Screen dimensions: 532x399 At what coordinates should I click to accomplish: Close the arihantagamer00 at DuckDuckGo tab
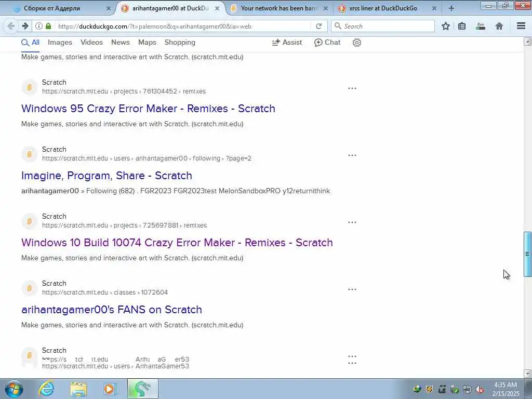[x=217, y=8]
